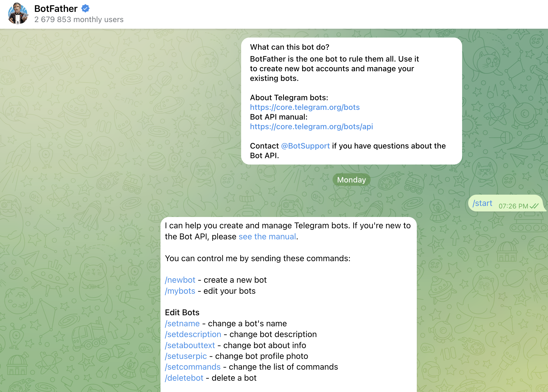Select the /setname command
The width and height of the screenshot is (548, 392).
pos(182,324)
